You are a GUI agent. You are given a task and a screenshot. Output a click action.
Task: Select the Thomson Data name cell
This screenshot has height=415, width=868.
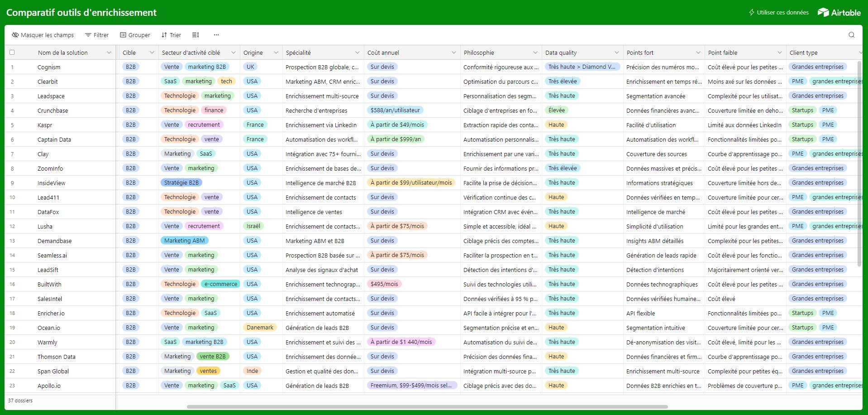pos(56,357)
